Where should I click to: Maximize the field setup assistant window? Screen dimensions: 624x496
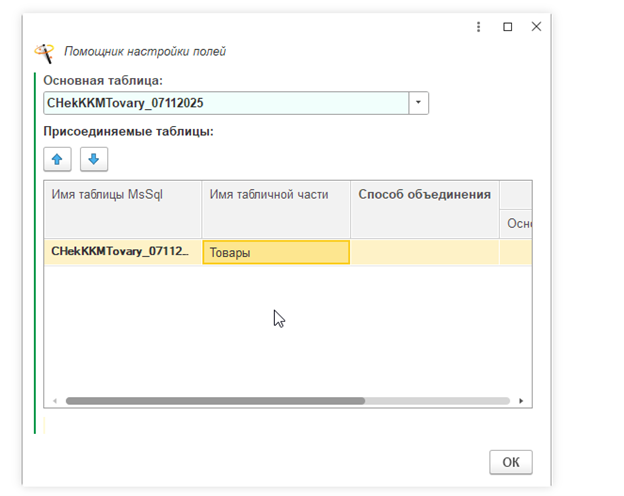[x=508, y=27]
